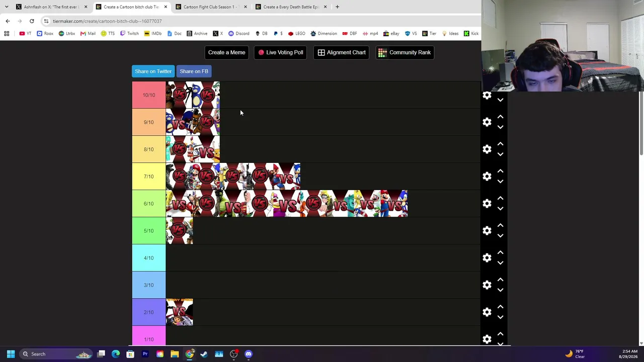Screen dimensions: 644x362
Task: Go back to the previous page
Action: pos(8,21)
